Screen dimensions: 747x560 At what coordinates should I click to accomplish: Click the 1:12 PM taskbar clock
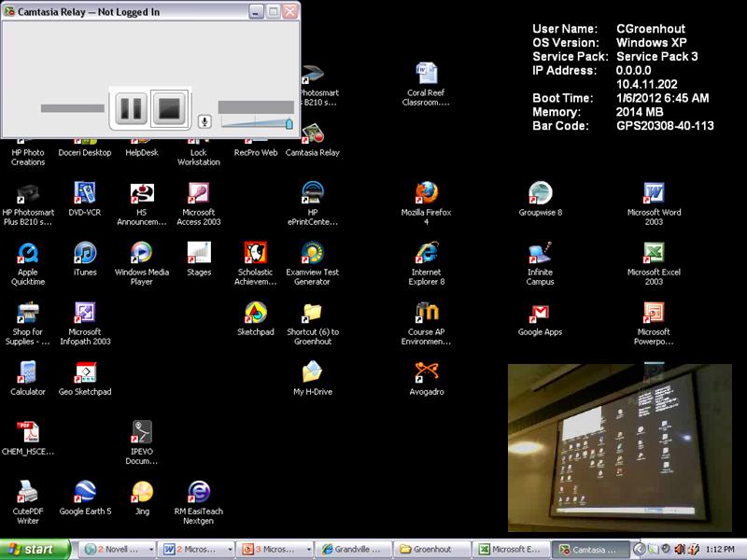click(x=720, y=550)
